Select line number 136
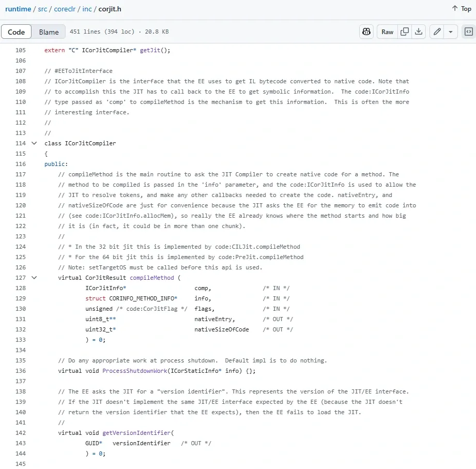This screenshot has width=476, height=469. [21, 371]
